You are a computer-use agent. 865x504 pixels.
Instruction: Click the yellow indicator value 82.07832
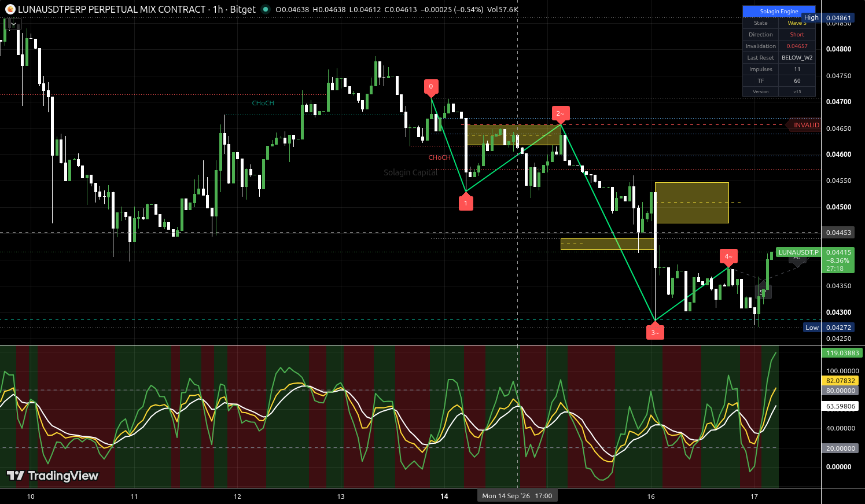(840, 381)
